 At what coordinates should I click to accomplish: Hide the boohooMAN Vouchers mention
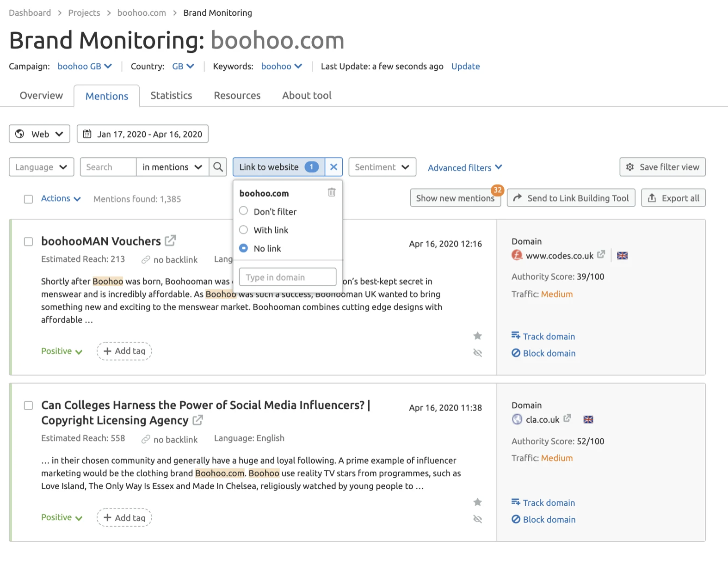(x=478, y=353)
